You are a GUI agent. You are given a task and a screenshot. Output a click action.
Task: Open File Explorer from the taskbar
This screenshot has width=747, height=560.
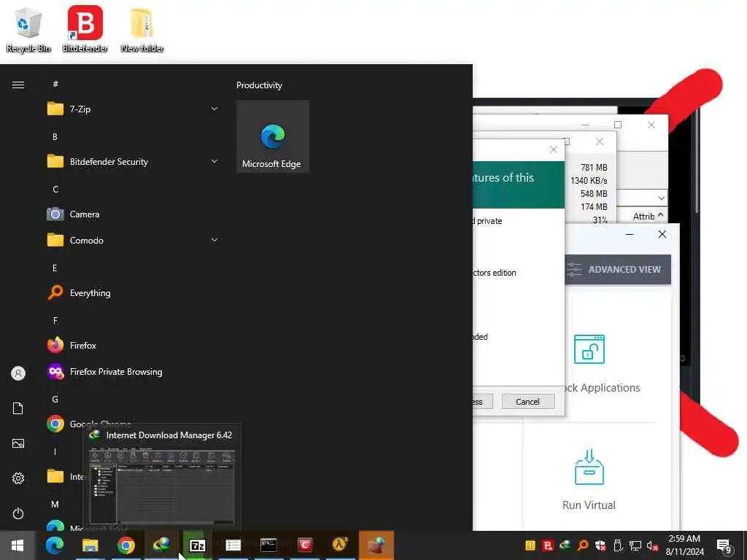point(90,545)
